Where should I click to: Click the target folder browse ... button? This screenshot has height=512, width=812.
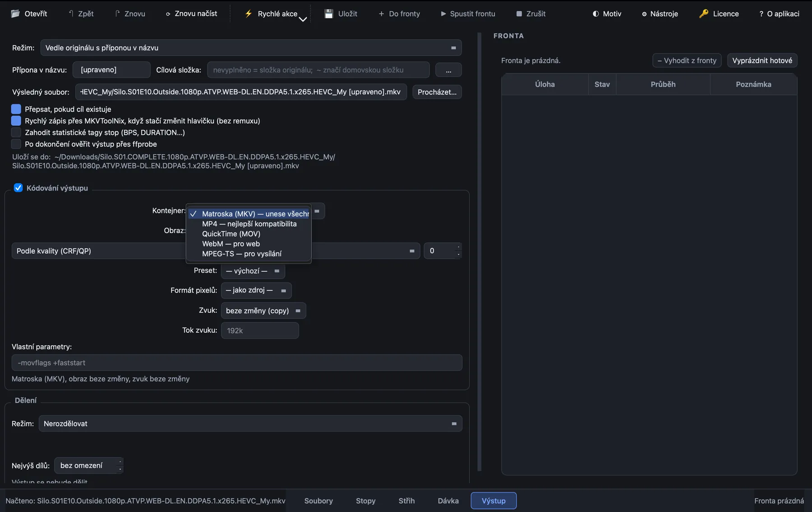[448, 70]
